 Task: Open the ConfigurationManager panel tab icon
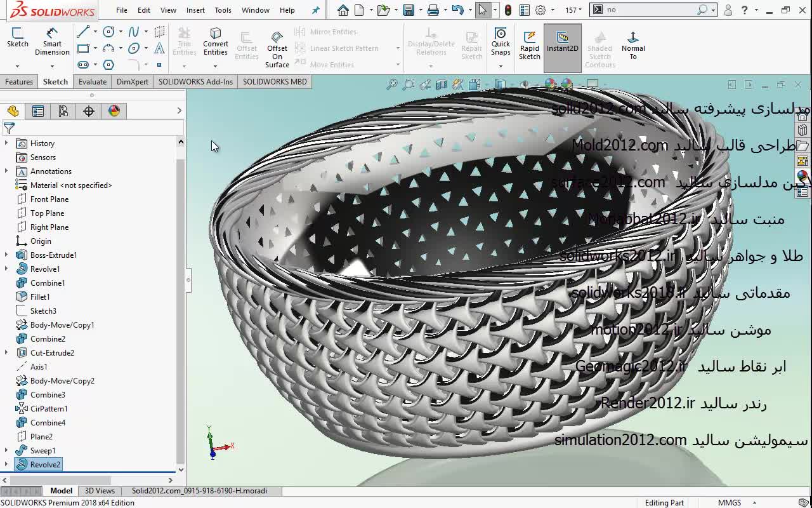[63, 111]
